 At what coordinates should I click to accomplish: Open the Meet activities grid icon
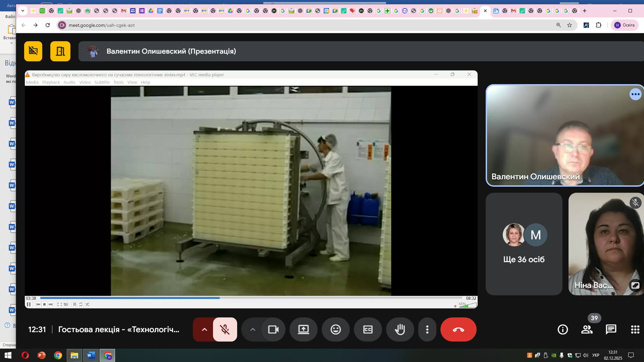[635, 329]
